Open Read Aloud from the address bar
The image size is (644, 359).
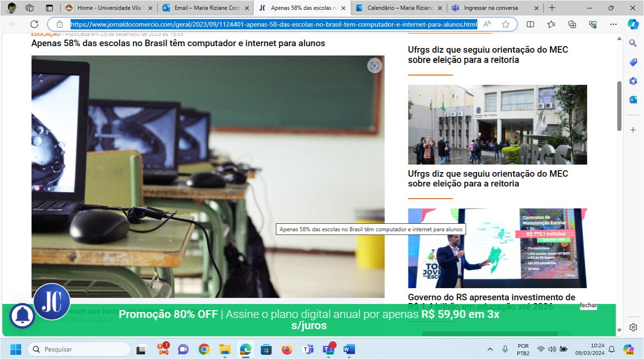(487, 25)
